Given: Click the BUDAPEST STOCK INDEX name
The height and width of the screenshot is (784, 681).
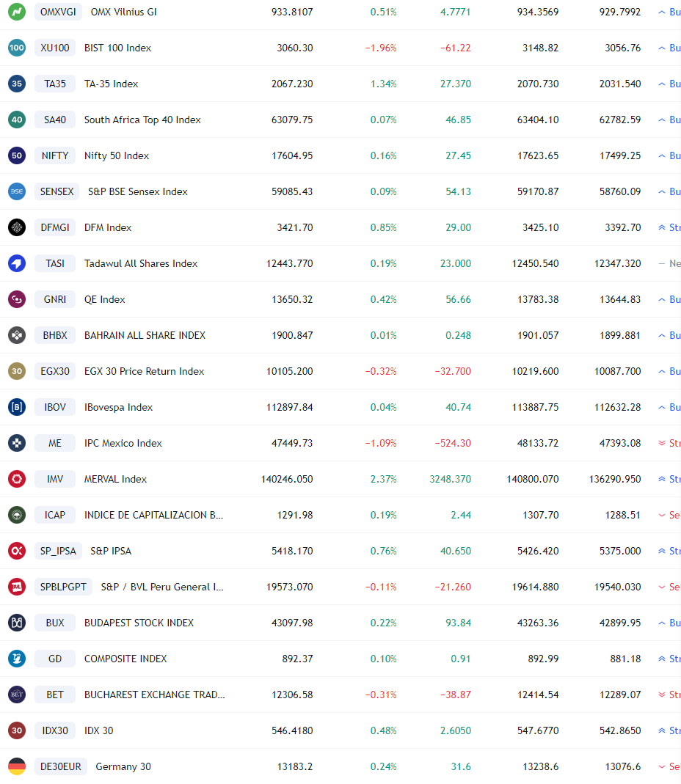Looking at the screenshot, I should [x=139, y=623].
